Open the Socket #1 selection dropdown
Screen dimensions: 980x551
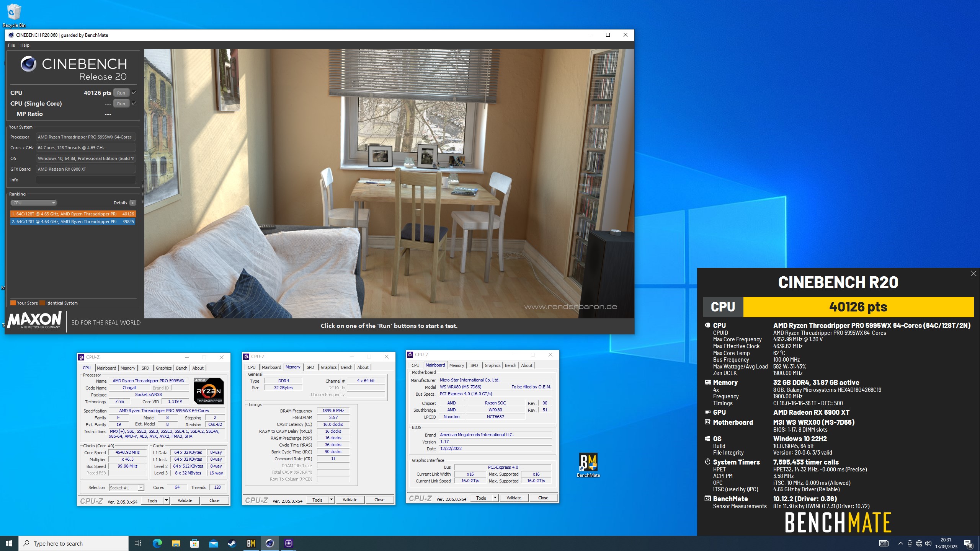(126, 487)
